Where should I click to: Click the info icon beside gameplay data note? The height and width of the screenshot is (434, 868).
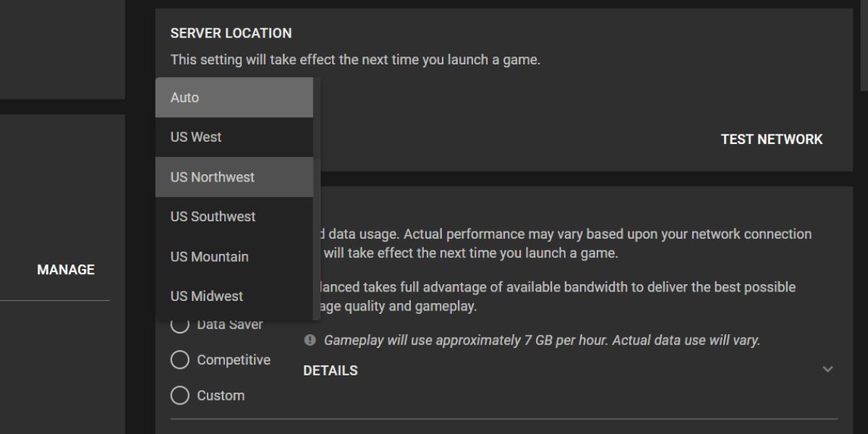tap(310, 340)
